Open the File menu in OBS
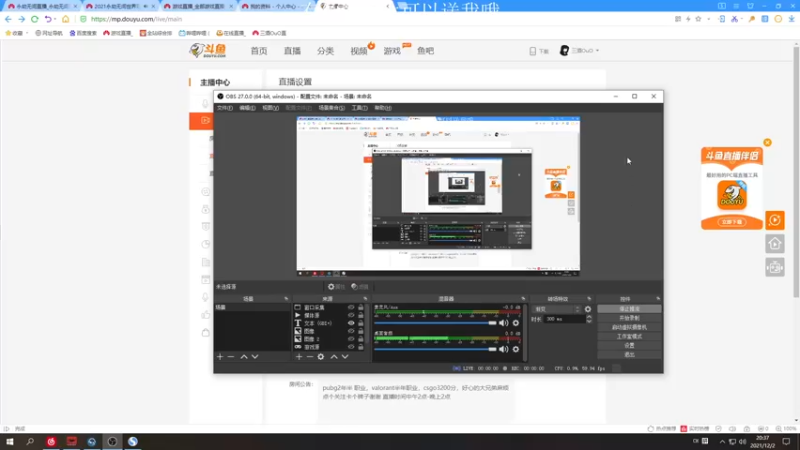This screenshot has height=450, width=800. click(x=224, y=108)
